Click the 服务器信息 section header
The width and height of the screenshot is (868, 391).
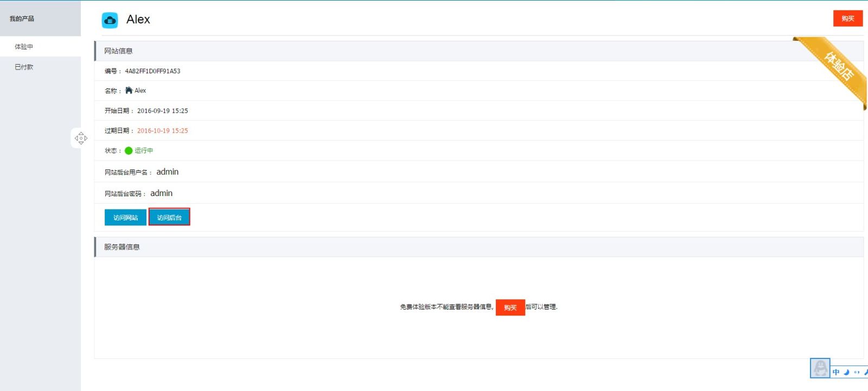(x=122, y=247)
